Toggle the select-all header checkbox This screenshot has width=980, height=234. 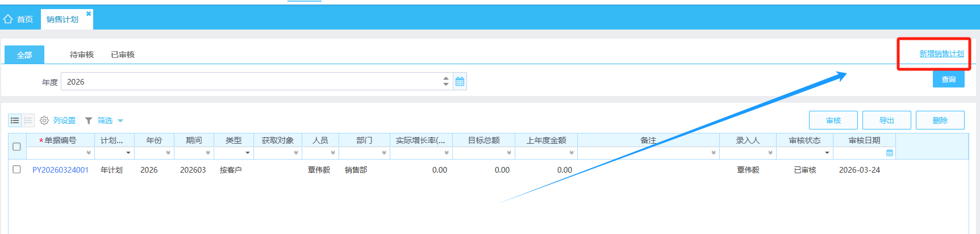pyautogui.click(x=16, y=147)
